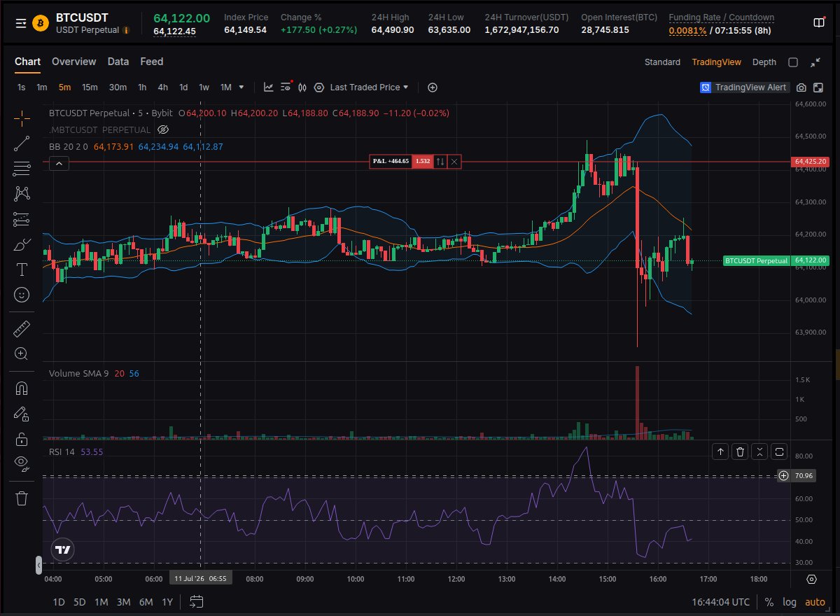Open the forecasting and position tools
The image size is (840, 616).
pos(22,219)
